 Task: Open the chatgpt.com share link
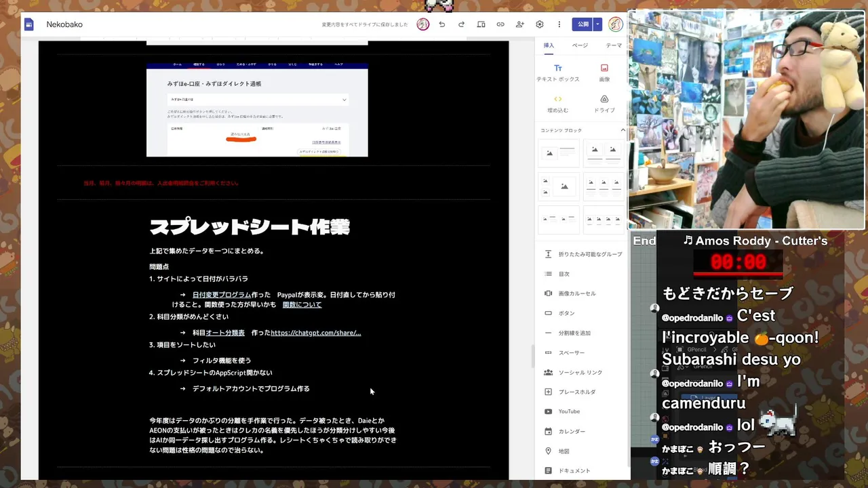316,333
